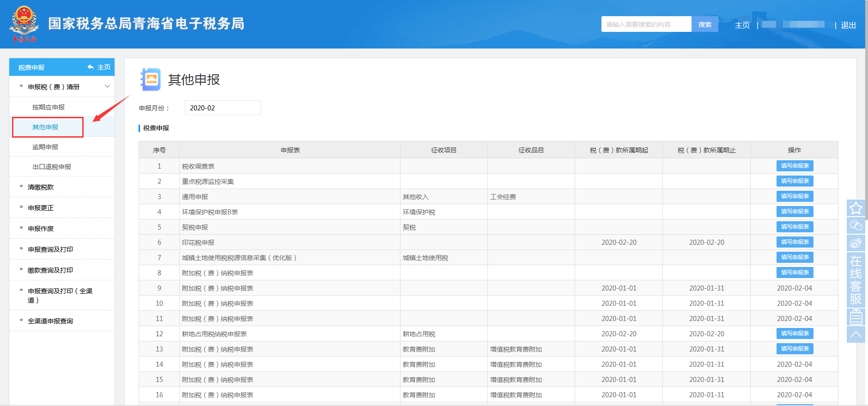Select 逾期申报 in the sidebar
Image resolution: width=868 pixels, height=406 pixels.
coord(45,147)
